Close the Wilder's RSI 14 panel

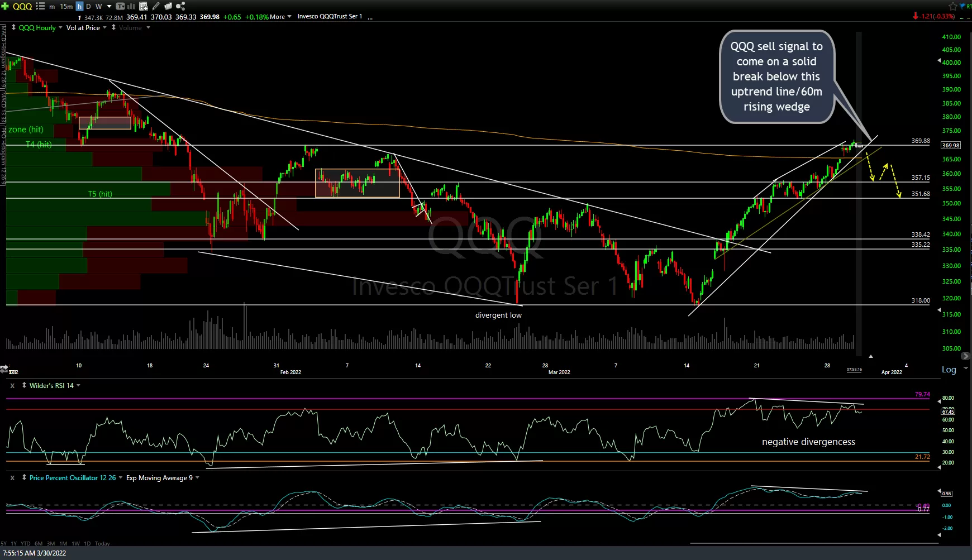click(x=12, y=386)
